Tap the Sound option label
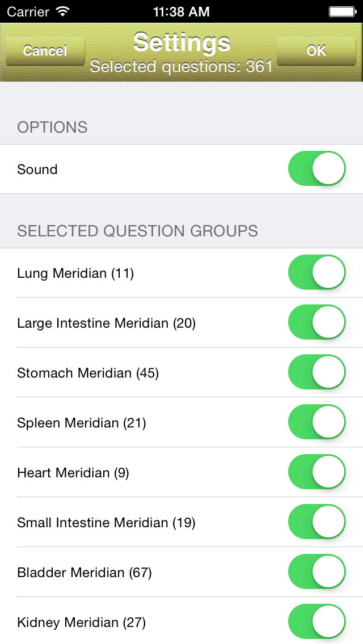 37,170
